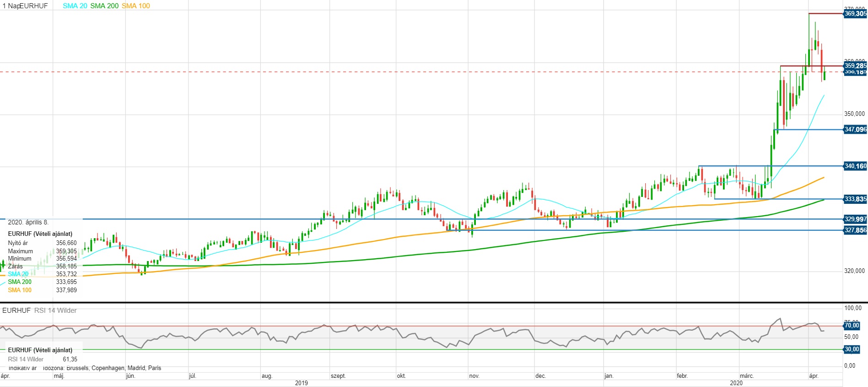
Task: Click the Zárás value 358,185
Action: pyautogui.click(x=66, y=267)
